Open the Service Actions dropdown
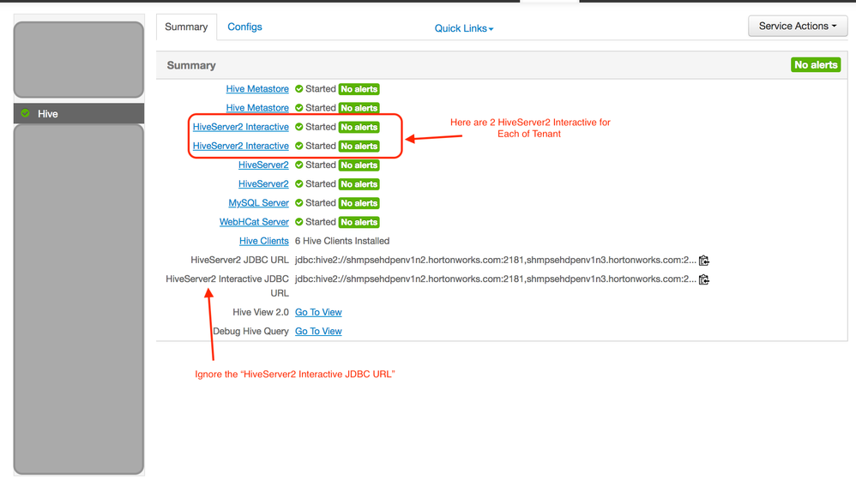This screenshot has width=856, height=504. tap(797, 27)
